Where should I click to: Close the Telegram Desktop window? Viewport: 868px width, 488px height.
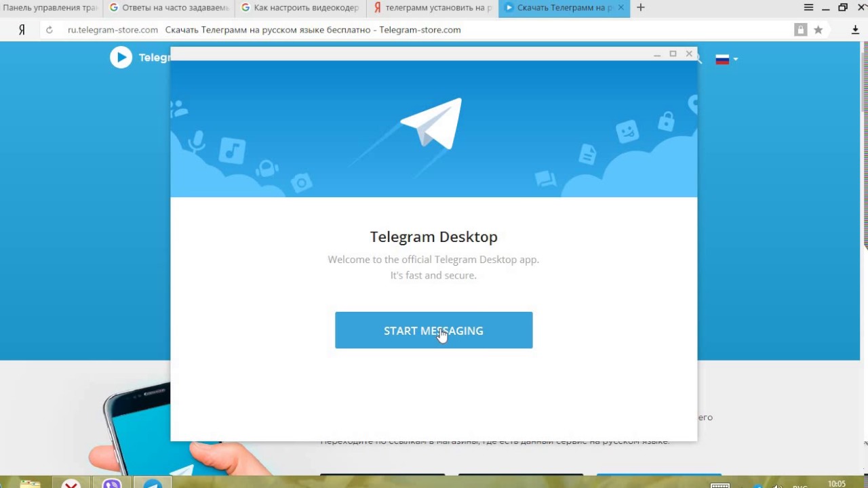pos(689,54)
